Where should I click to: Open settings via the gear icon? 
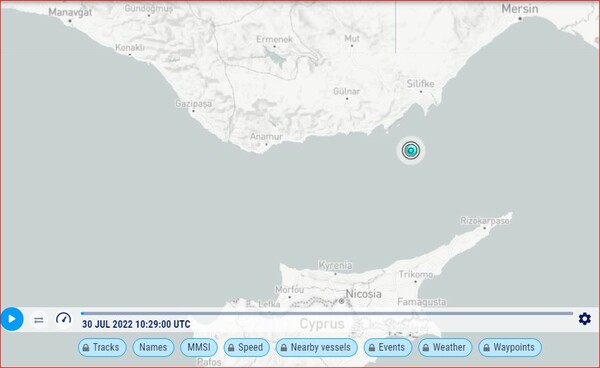tap(584, 319)
